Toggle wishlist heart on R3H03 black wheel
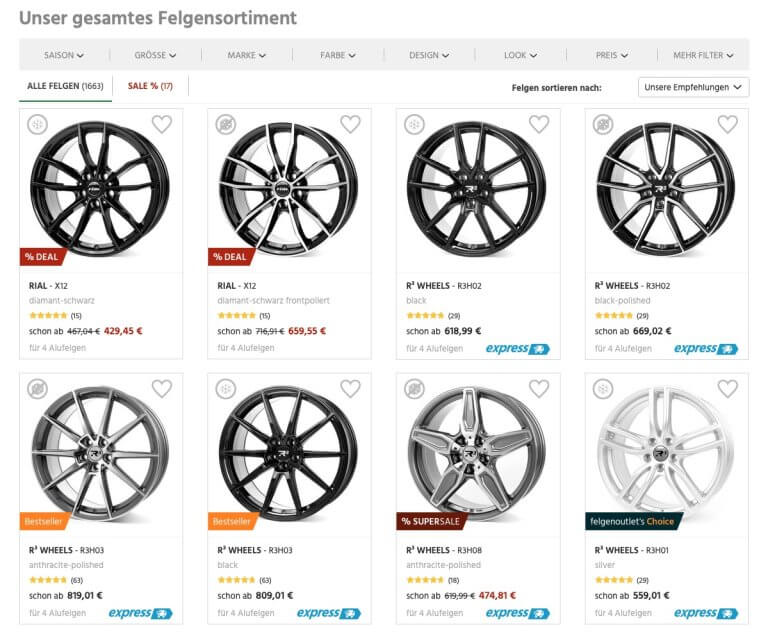This screenshot has height=634, width=768. pyautogui.click(x=350, y=388)
